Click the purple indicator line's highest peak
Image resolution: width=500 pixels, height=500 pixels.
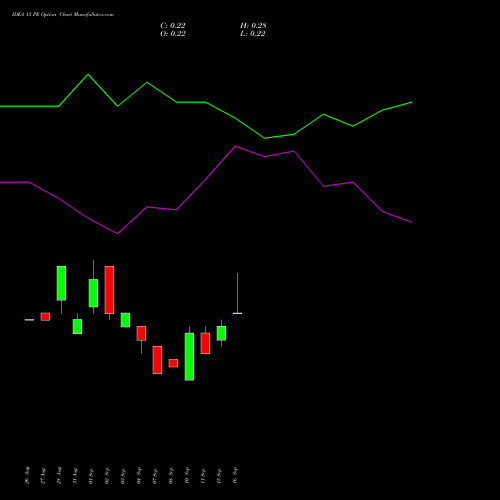(x=235, y=146)
